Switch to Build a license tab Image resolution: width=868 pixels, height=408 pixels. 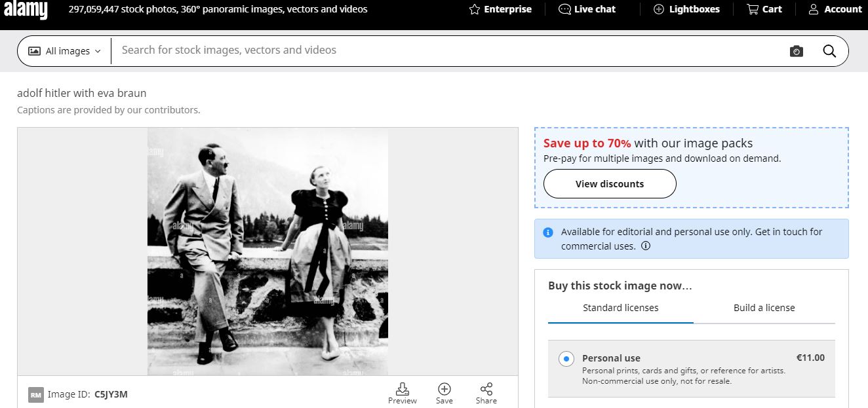[764, 308]
